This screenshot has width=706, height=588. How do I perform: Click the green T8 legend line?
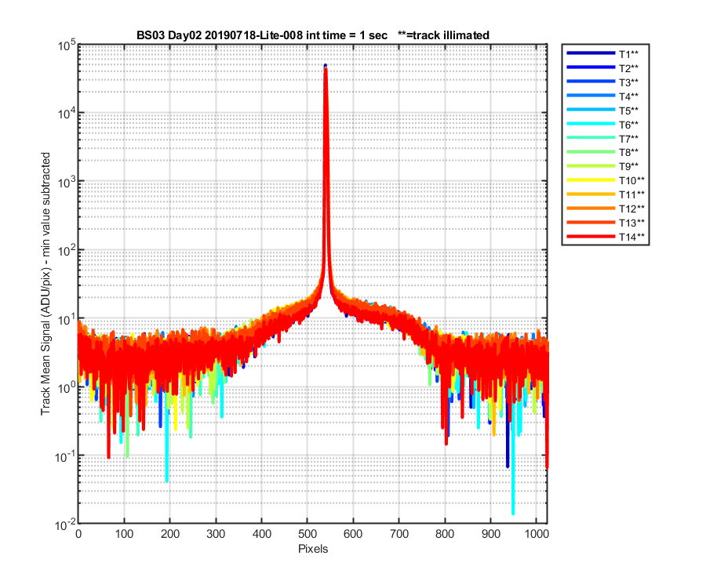591,151
